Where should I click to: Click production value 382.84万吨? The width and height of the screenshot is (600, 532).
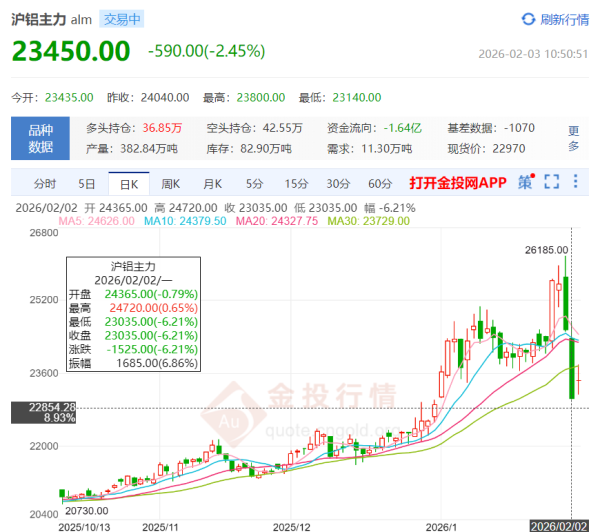pos(149,149)
